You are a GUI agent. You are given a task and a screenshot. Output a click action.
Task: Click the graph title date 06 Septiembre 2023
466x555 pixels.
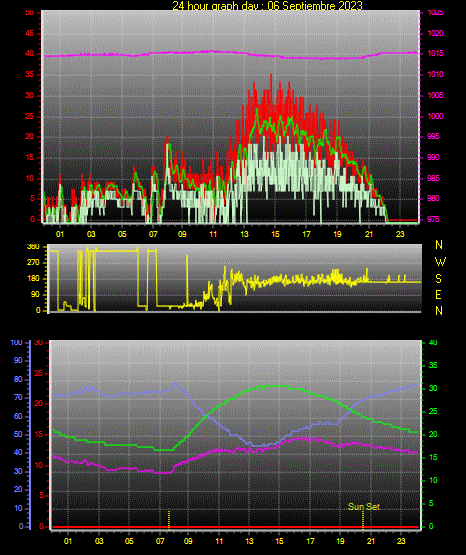(x=315, y=5)
